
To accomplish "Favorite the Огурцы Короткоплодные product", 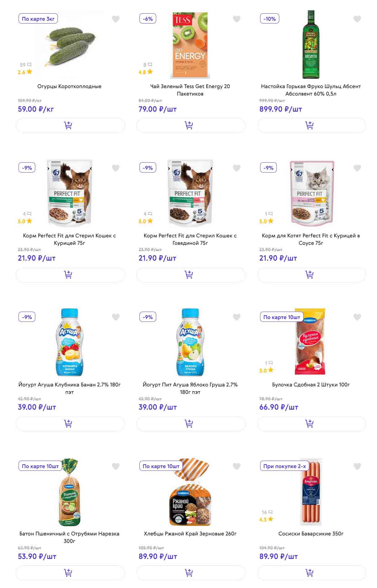I will point(116,19).
